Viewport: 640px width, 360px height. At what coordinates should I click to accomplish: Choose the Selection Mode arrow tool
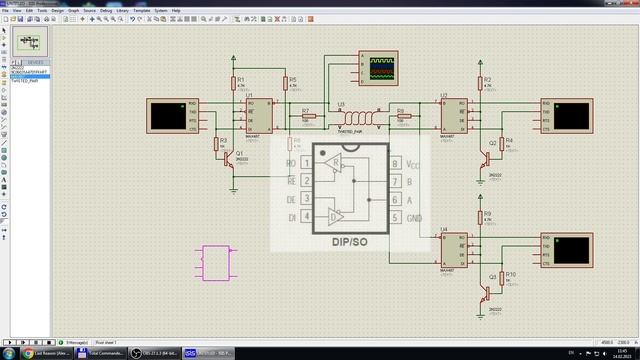coord(4,31)
